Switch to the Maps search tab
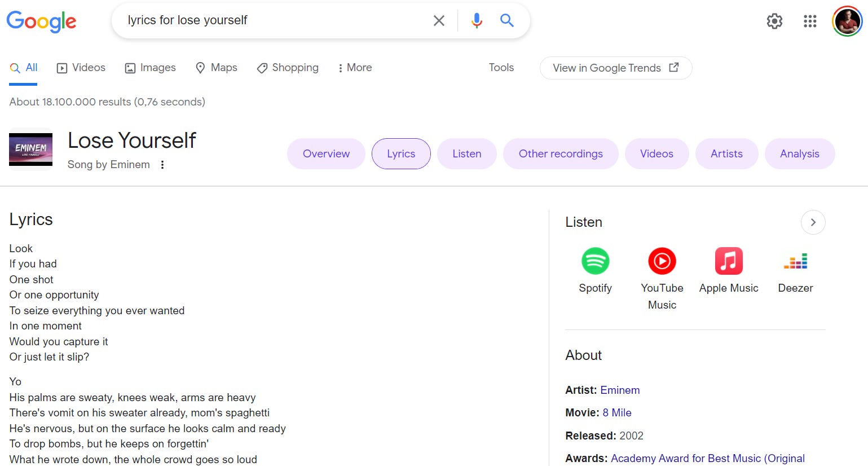Image resolution: width=868 pixels, height=466 pixels. coord(216,68)
